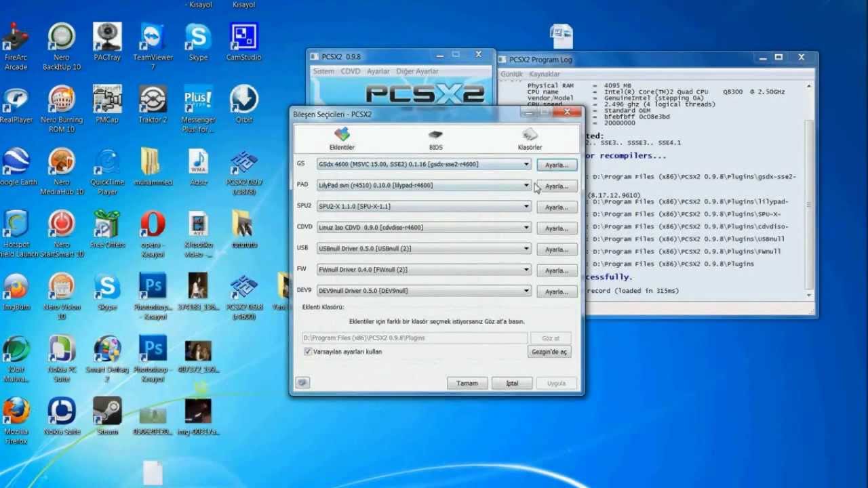Viewport: 868px width, 488px height.
Task: Select the Mozilla Firefox desktop icon
Action: pyautogui.click(x=16, y=422)
